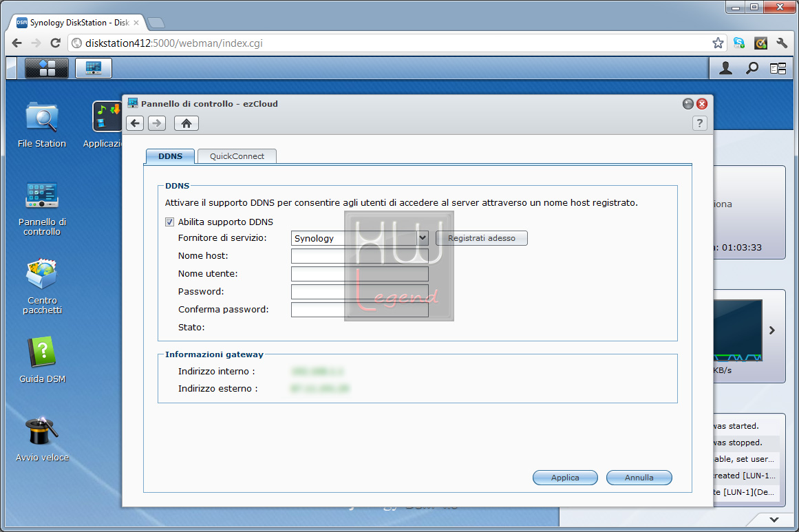This screenshot has width=799, height=532.
Task: Click the browser forward arrow
Action: pos(36,43)
